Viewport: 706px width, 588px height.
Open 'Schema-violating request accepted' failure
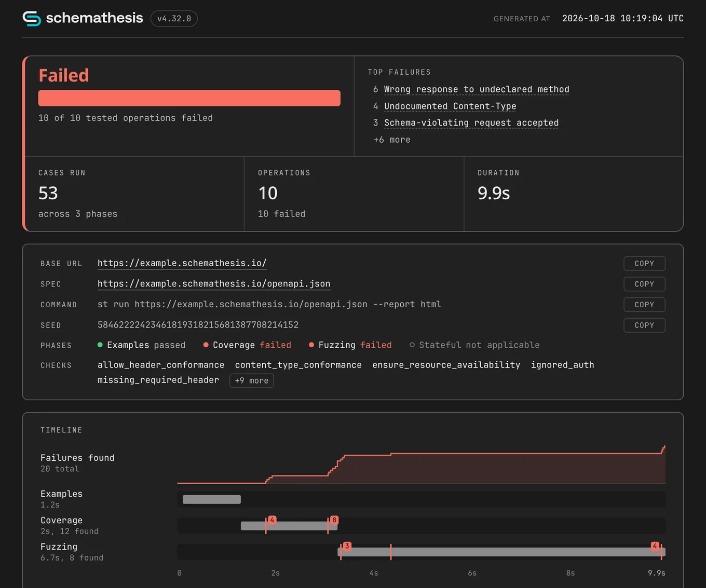point(471,122)
